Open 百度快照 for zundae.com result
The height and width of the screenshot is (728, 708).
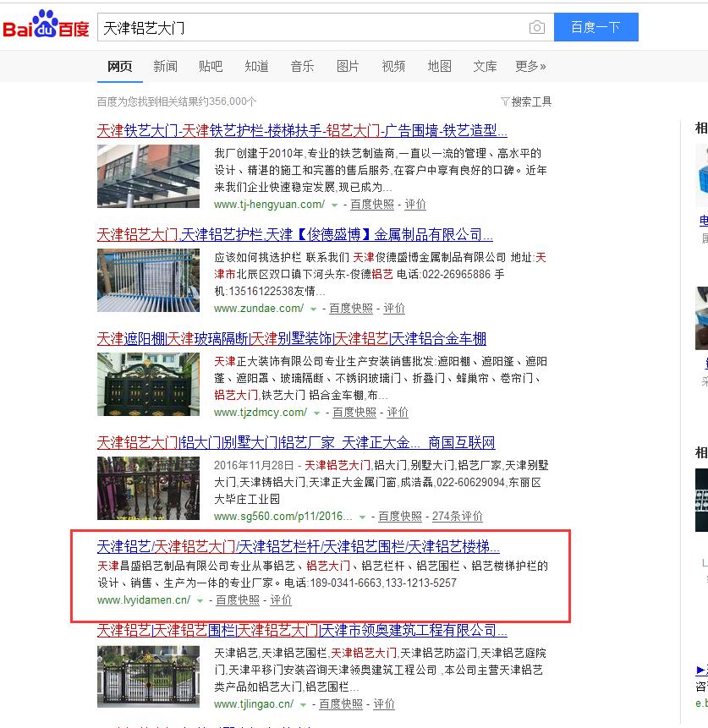pos(351,309)
